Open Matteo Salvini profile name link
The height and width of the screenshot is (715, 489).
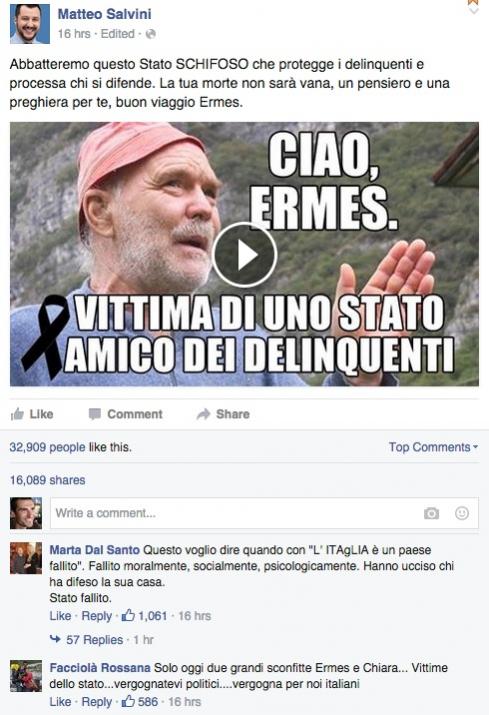(x=104, y=14)
